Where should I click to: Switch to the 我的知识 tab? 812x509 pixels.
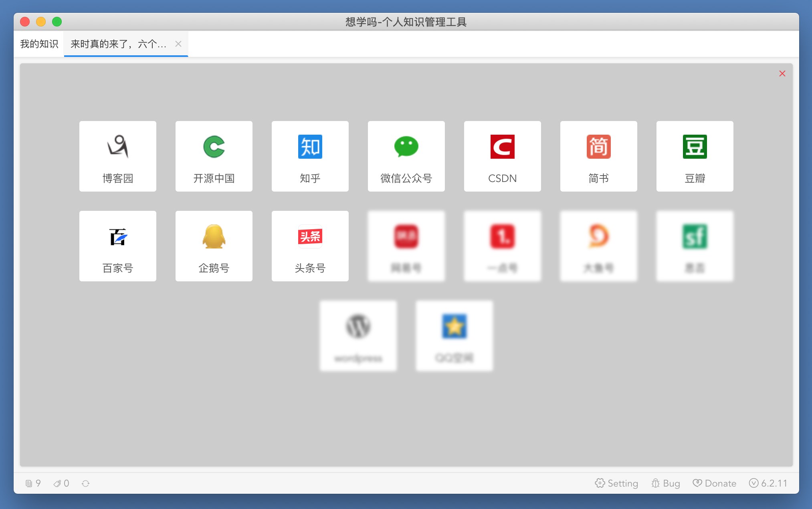pos(39,44)
